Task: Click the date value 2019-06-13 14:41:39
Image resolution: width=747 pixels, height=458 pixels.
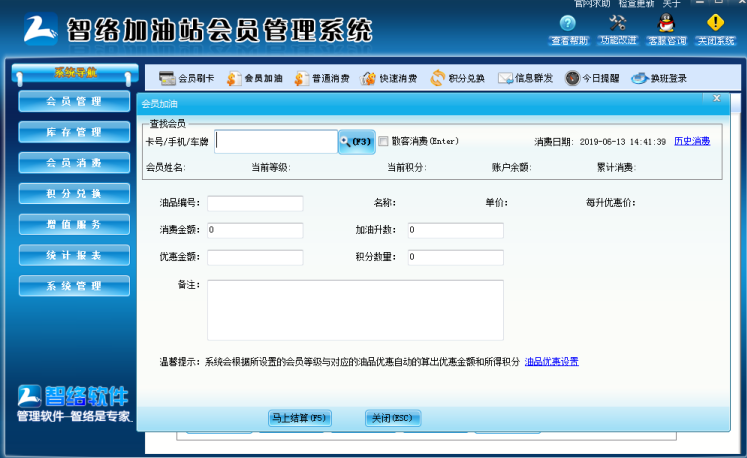Action: coord(623,142)
